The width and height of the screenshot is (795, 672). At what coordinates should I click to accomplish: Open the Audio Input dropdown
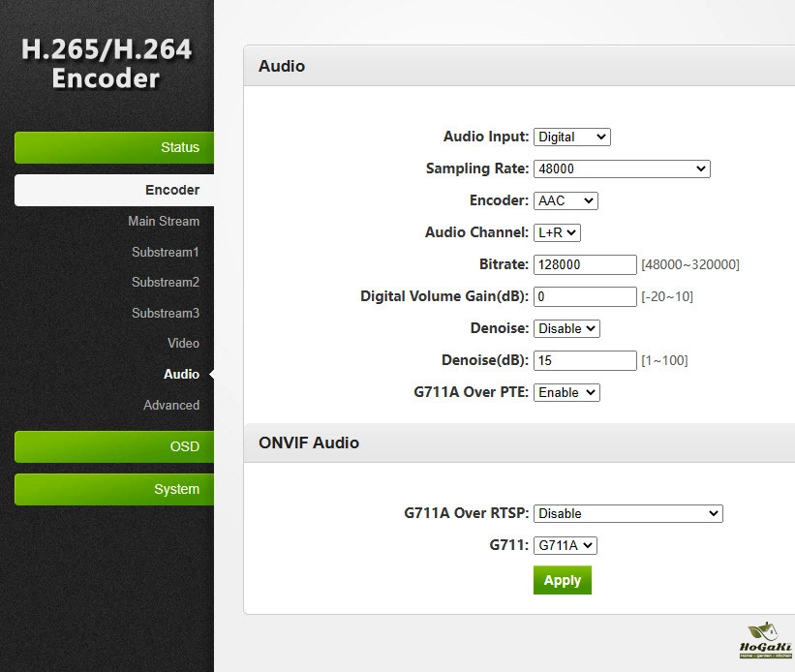tap(571, 137)
